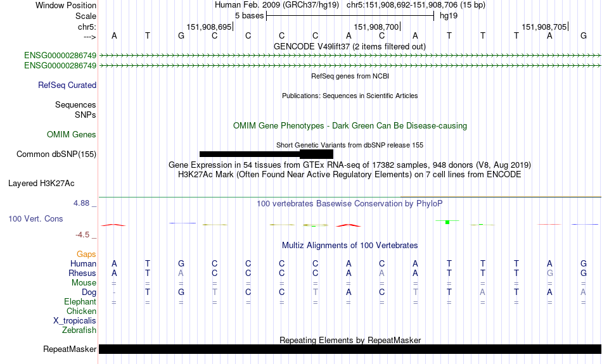602x364 pixels.
Task: Click the RefSeq genes from NCBI title
Action: coord(350,76)
